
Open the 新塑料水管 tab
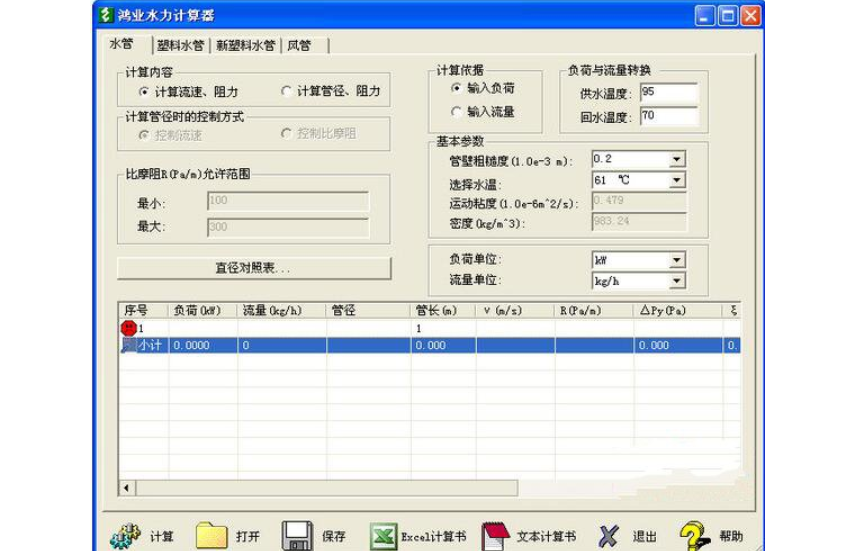(245, 45)
